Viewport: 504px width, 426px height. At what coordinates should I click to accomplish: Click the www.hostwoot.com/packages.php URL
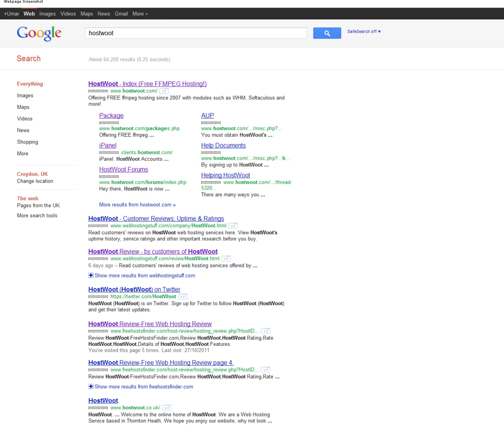[x=139, y=128]
